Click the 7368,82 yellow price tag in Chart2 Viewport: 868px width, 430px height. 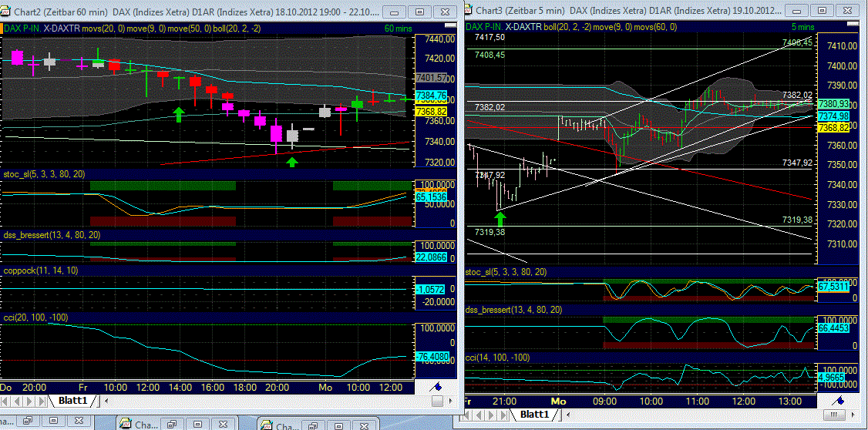click(430, 112)
